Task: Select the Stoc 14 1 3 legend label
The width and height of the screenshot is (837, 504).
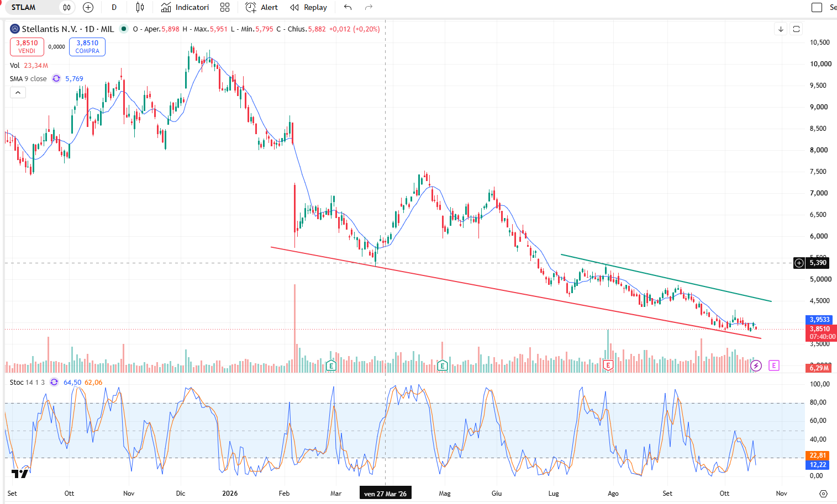Action: (27, 382)
